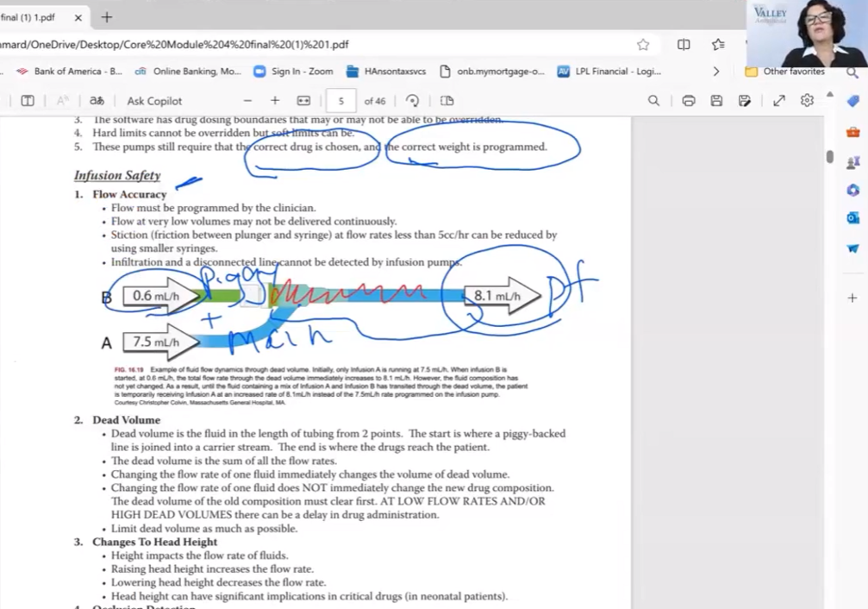Image resolution: width=868 pixels, height=609 pixels.
Task: Click the page number input field
Action: [x=340, y=101]
